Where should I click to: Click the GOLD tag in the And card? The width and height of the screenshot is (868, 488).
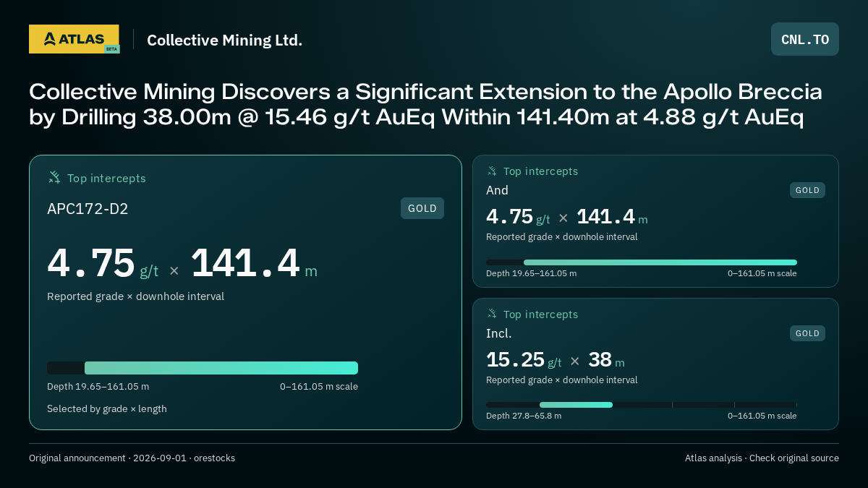click(x=807, y=190)
